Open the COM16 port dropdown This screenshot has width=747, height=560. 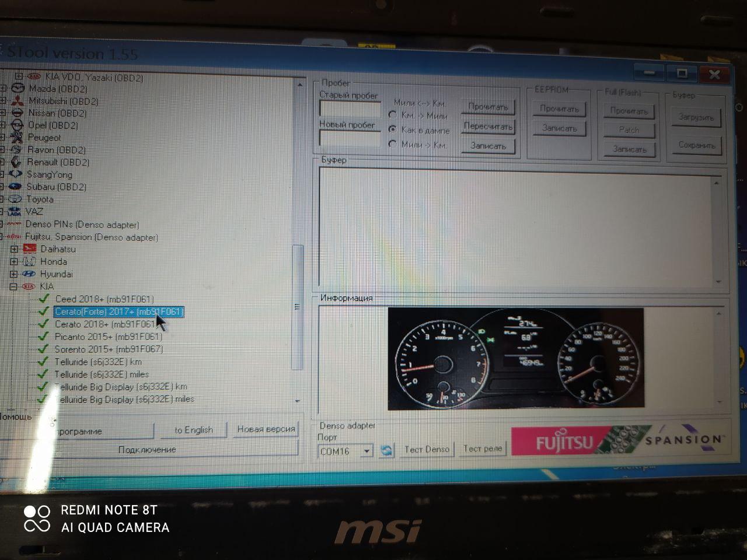pos(366,451)
